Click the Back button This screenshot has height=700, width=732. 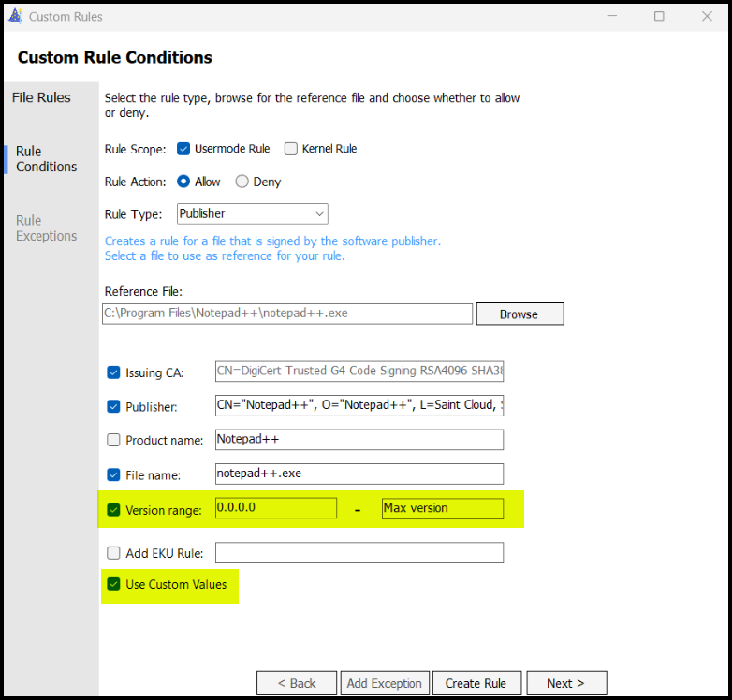click(x=297, y=683)
